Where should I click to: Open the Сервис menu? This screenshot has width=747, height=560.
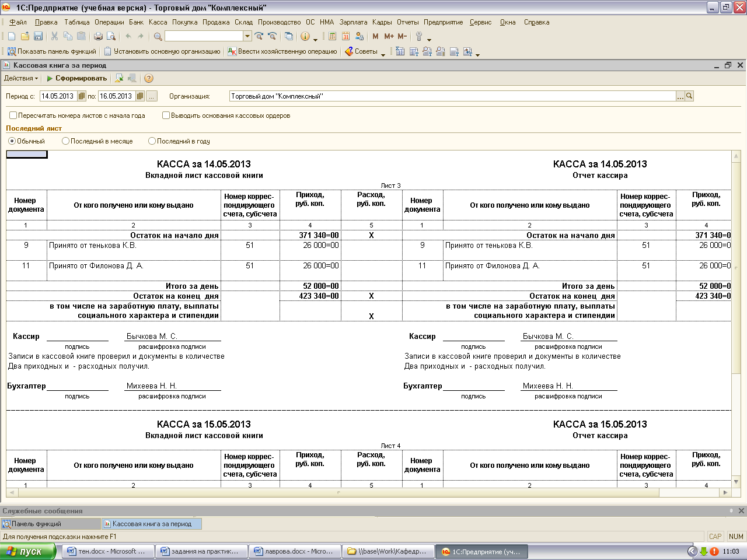point(480,22)
